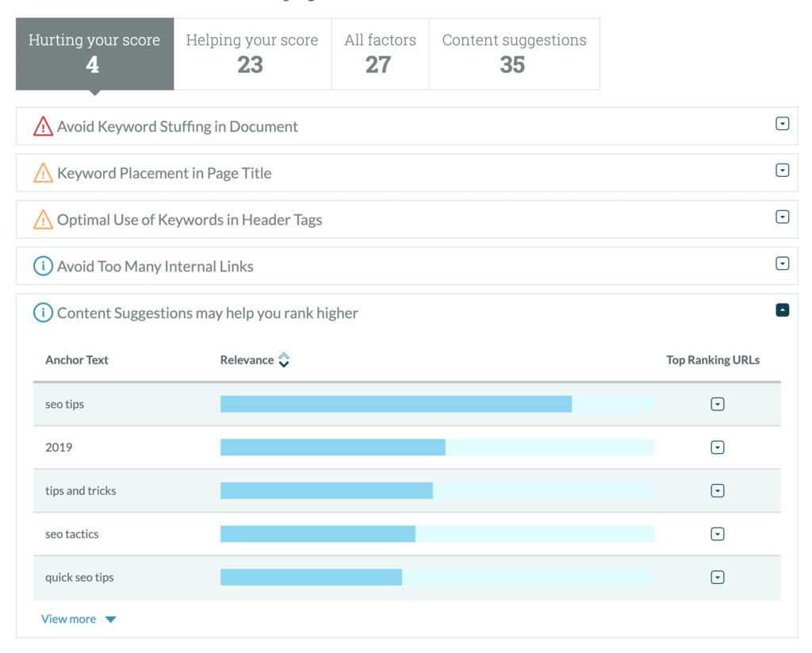
Task: Click orange warning icon beside Header Tags
Action: click(x=43, y=221)
